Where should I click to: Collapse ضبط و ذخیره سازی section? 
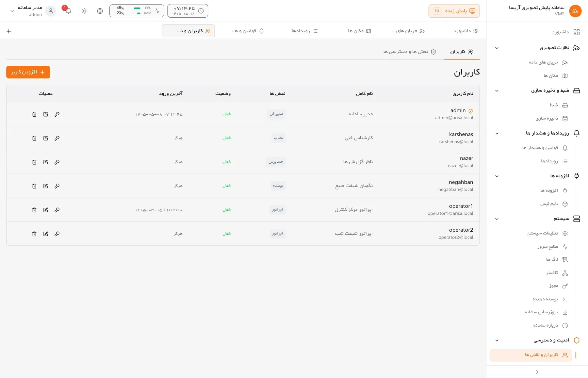coord(497,91)
